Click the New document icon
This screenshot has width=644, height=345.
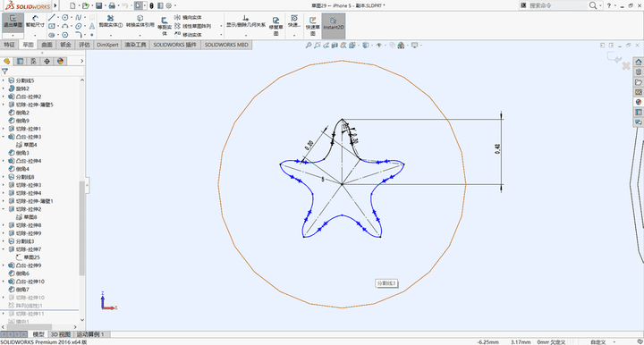point(72,5)
